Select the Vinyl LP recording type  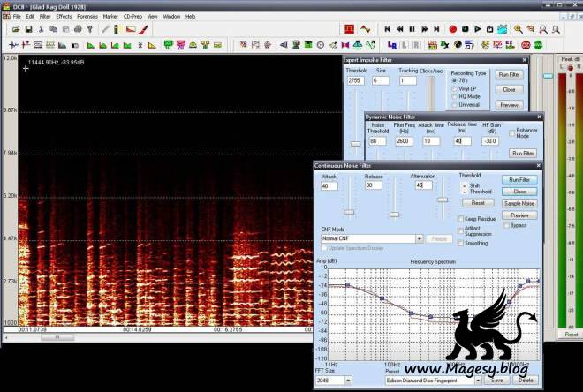(454, 89)
